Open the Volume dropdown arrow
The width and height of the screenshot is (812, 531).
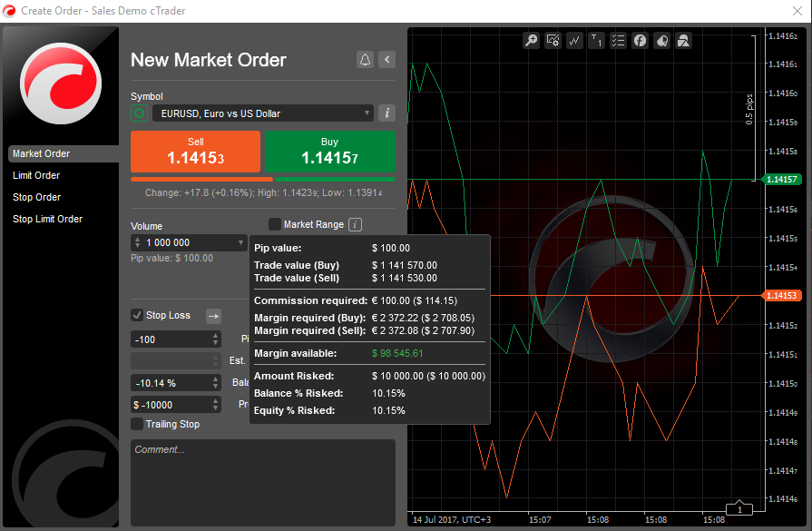(240, 242)
